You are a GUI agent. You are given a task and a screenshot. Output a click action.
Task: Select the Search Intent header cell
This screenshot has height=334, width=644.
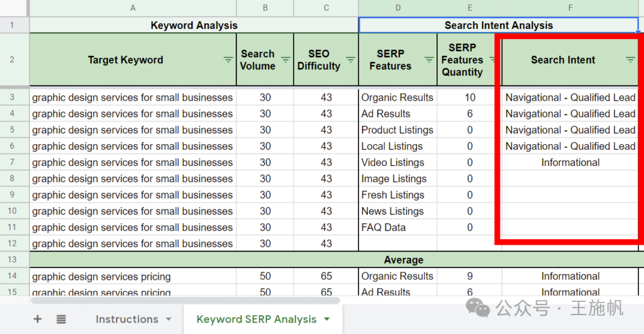click(570, 60)
